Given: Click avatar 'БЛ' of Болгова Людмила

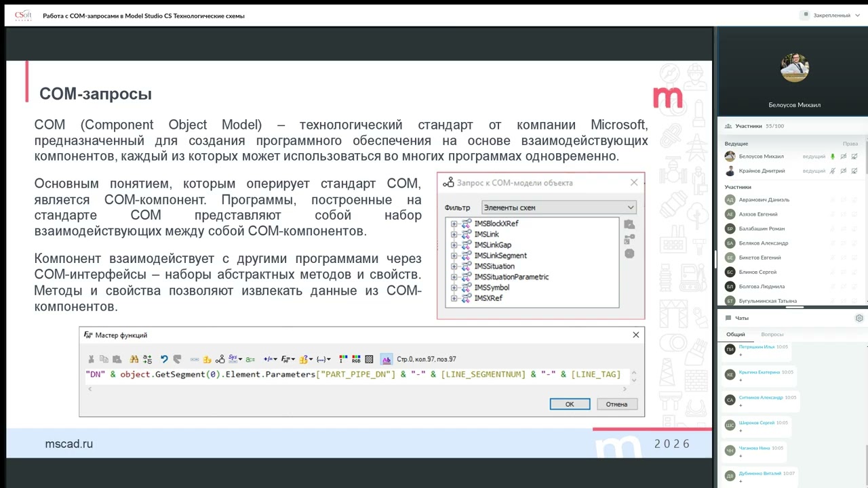Looking at the screenshot, I should point(730,287).
